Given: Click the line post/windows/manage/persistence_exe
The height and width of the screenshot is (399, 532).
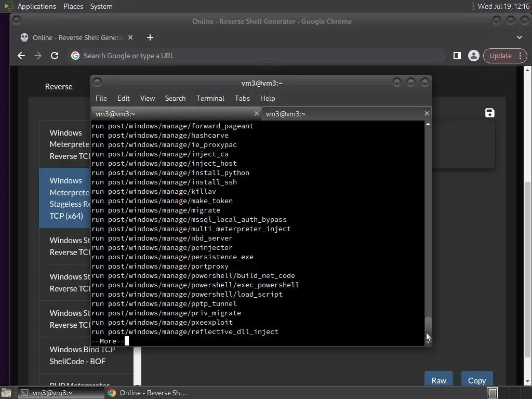Looking at the screenshot, I should [x=172, y=257].
